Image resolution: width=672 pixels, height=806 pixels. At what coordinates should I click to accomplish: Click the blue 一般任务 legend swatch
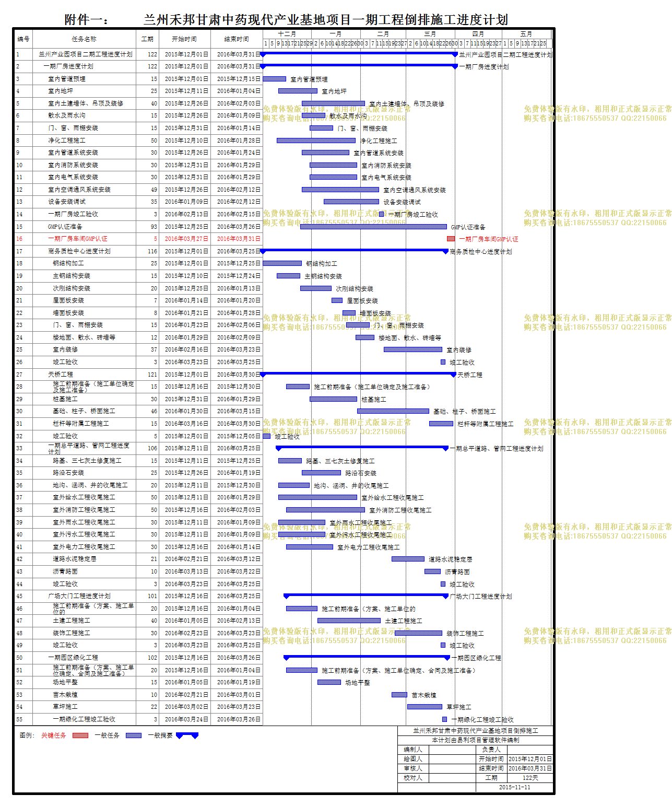tap(134, 735)
